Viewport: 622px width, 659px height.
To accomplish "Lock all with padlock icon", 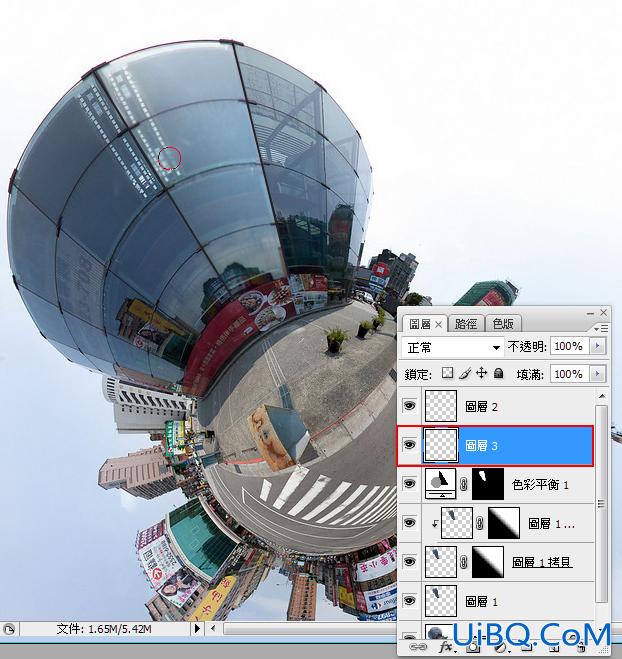I will point(498,373).
